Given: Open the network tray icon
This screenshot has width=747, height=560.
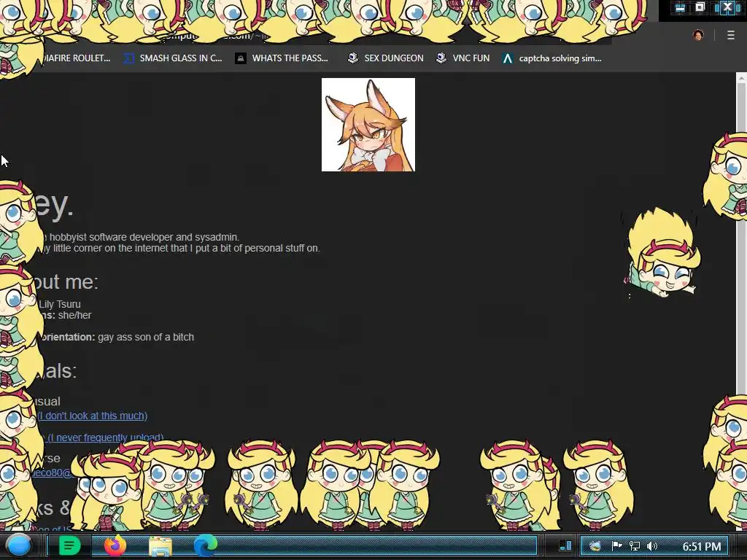Looking at the screenshot, I should (x=635, y=546).
